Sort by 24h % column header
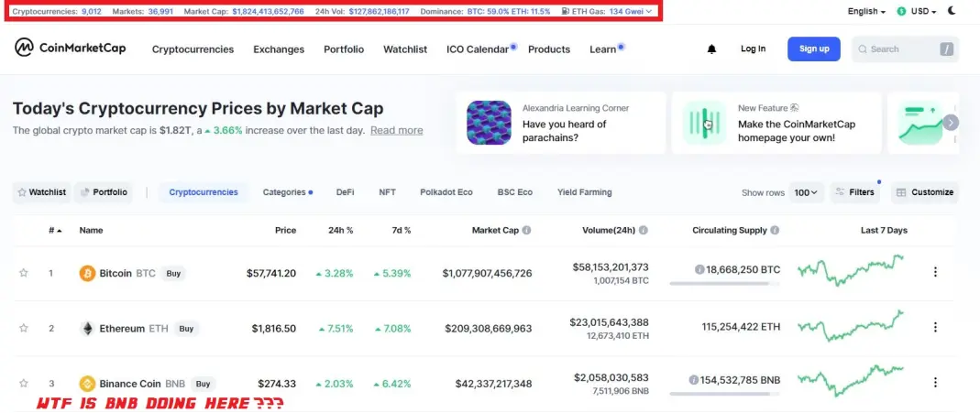This screenshot has width=980, height=413. point(341,230)
